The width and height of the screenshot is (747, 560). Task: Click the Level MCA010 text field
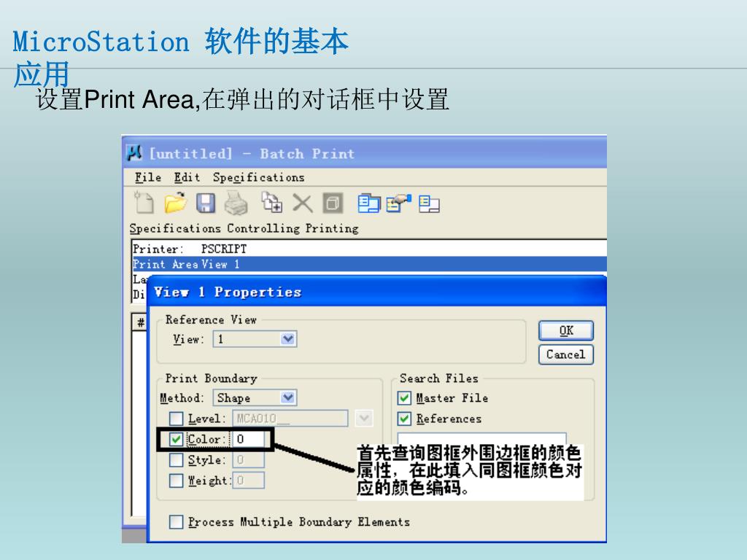(x=290, y=418)
